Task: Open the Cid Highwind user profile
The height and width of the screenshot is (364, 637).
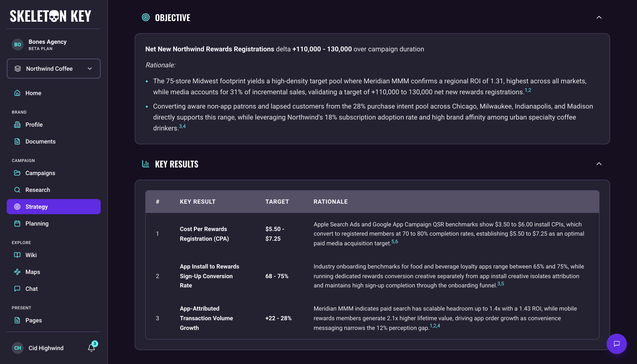Action: click(x=46, y=348)
